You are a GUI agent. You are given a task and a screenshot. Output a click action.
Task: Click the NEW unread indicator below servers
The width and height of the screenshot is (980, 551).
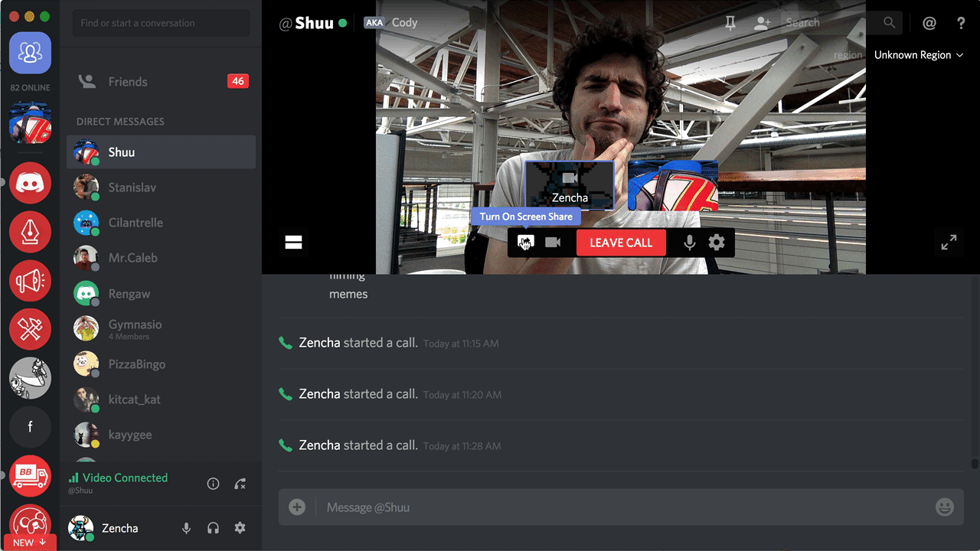pos(30,543)
